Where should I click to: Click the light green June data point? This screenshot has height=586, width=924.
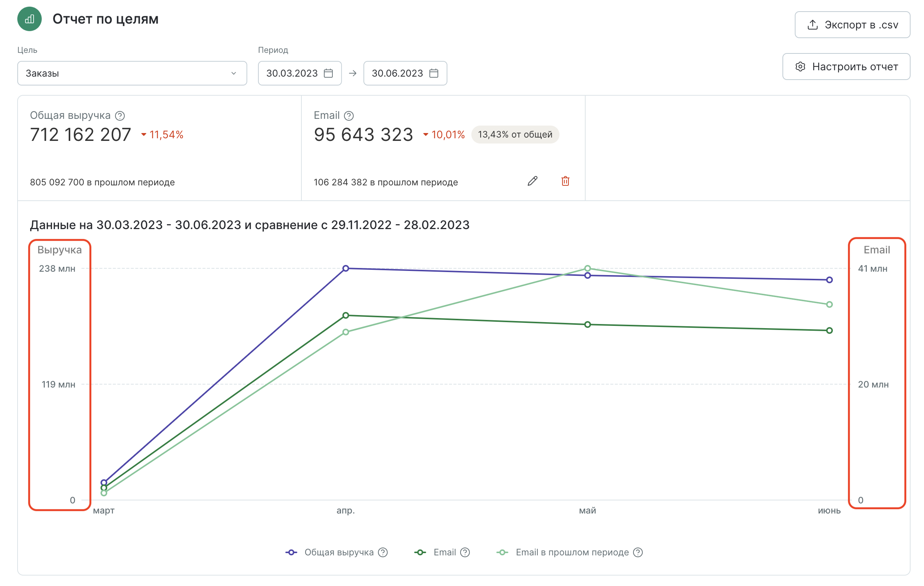pyautogui.click(x=829, y=305)
